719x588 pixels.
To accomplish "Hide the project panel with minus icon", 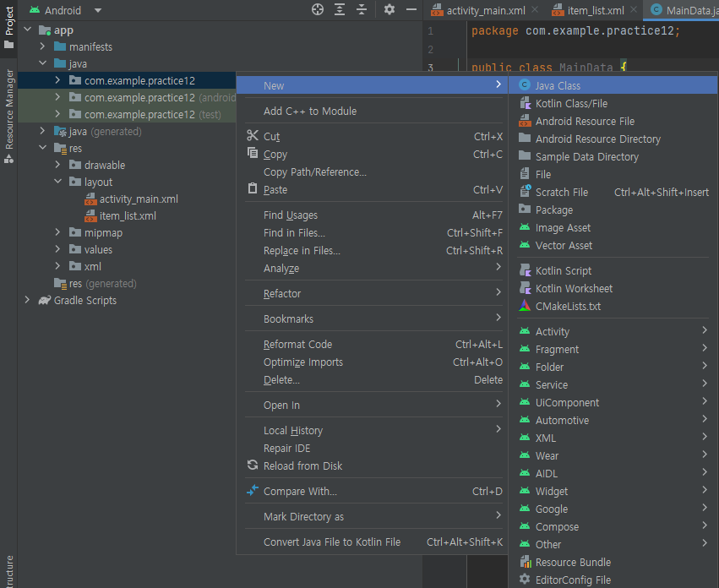I will [411, 9].
